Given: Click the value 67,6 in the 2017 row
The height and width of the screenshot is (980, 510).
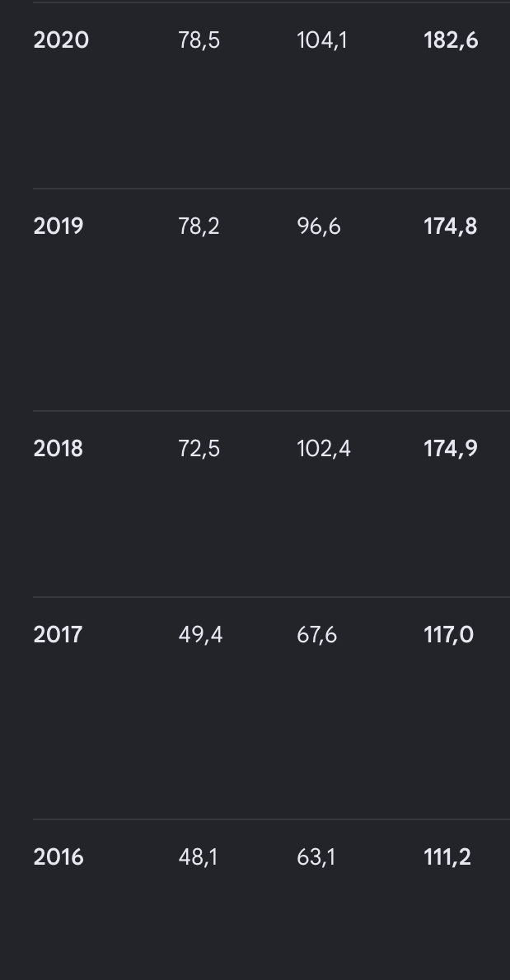Looking at the screenshot, I should tap(317, 635).
